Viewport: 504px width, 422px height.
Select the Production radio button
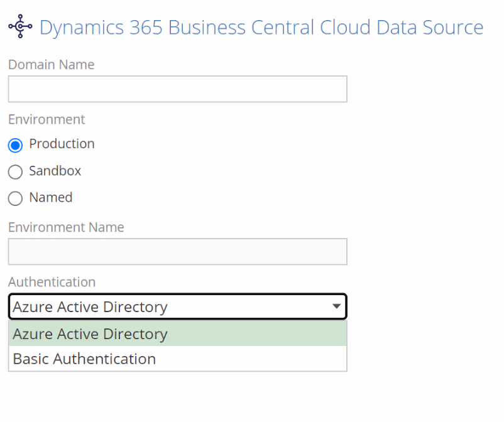click(x=15, y=145)
